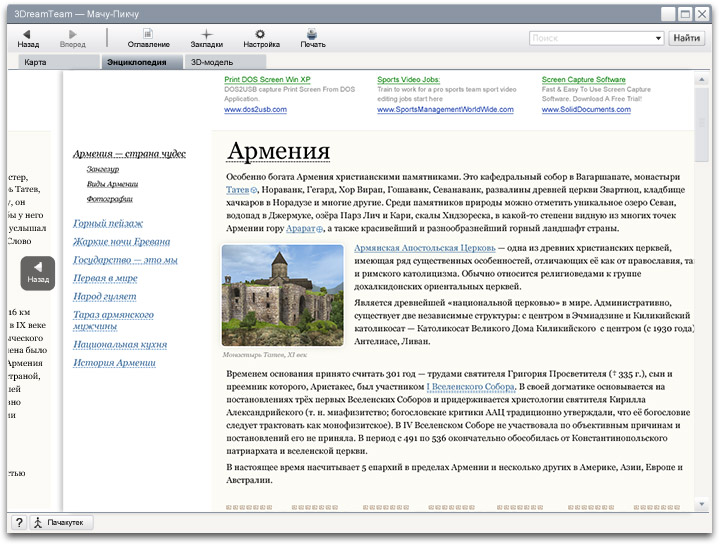Switch to the 3D-модель tab
The height and width of the screenshot is (545, 720).
coord(211,62)
